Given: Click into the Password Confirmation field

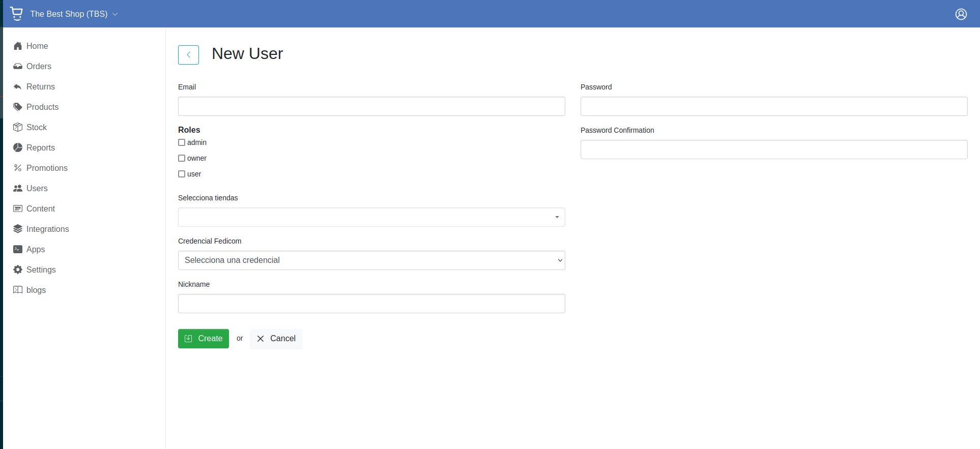Looking at the screenshot, I should point(773,149).
